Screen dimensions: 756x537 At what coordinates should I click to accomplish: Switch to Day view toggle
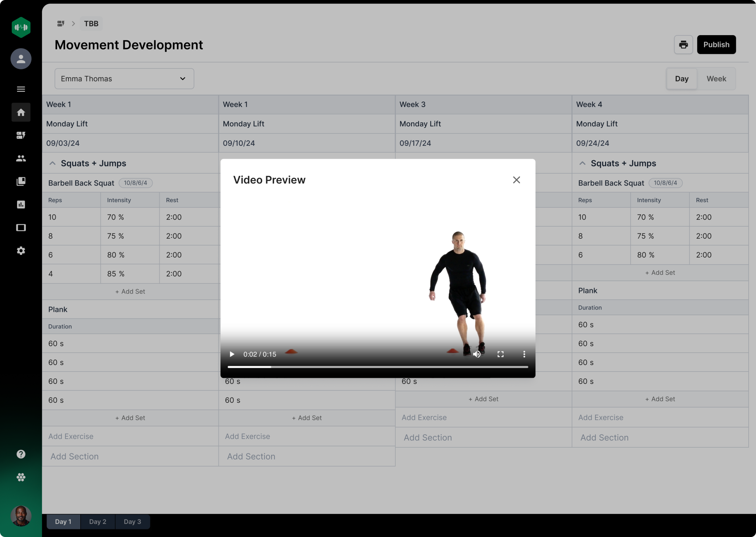[682, 79]
